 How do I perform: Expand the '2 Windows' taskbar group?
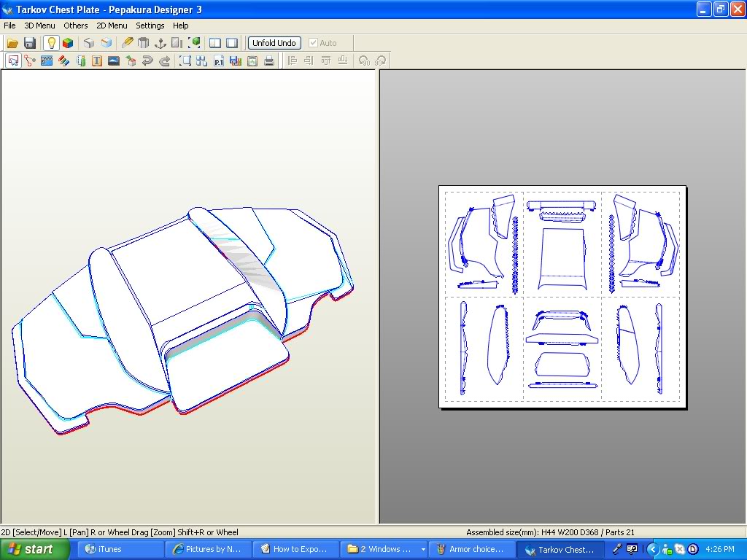click(x=384, y=549)
